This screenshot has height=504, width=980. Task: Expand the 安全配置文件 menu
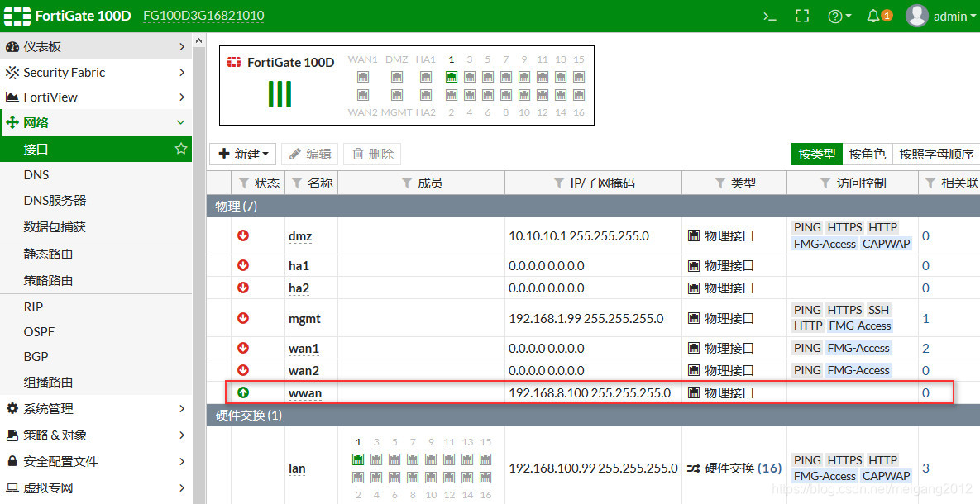click(96, 462)
